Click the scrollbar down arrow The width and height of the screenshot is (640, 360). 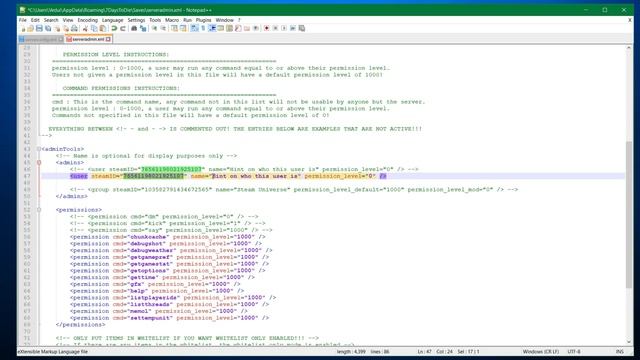[x=629, y=342]
